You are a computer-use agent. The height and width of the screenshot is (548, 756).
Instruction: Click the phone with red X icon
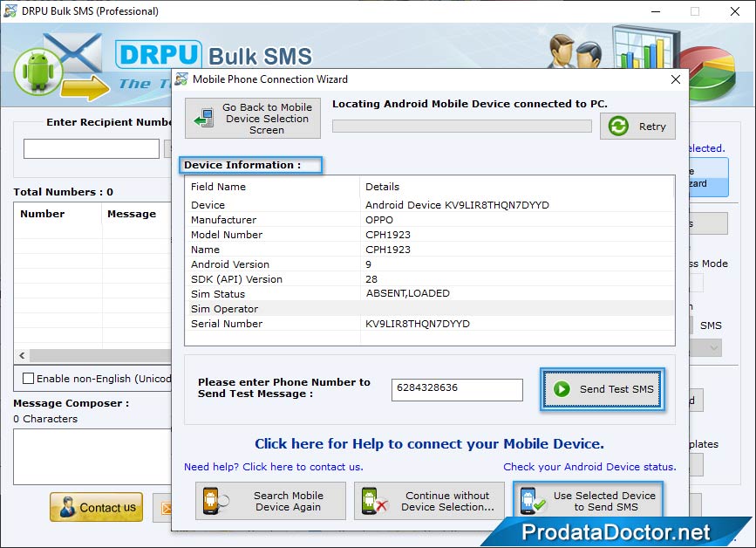[x=374, y=501]
